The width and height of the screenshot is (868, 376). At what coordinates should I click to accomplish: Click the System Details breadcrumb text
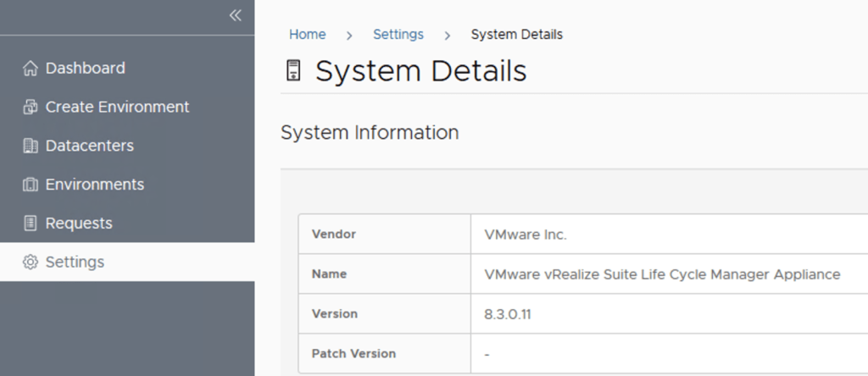tap(516, 35)
